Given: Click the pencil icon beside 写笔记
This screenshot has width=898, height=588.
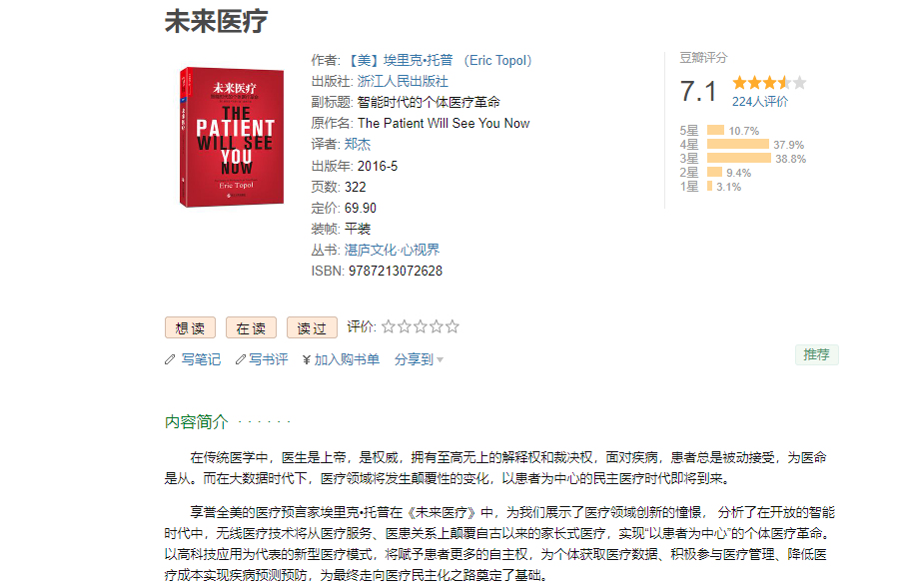Looking at the screenshot, I should click(170, 359).
